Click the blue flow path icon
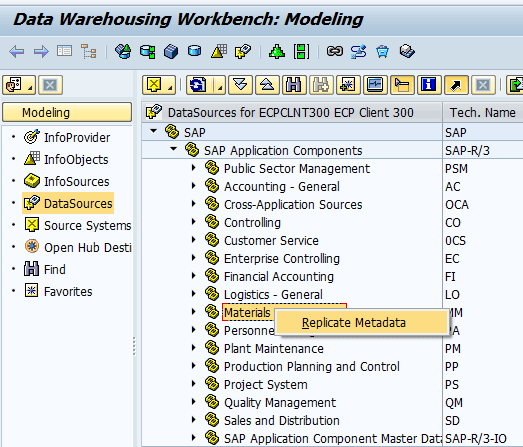 [359, 52]
